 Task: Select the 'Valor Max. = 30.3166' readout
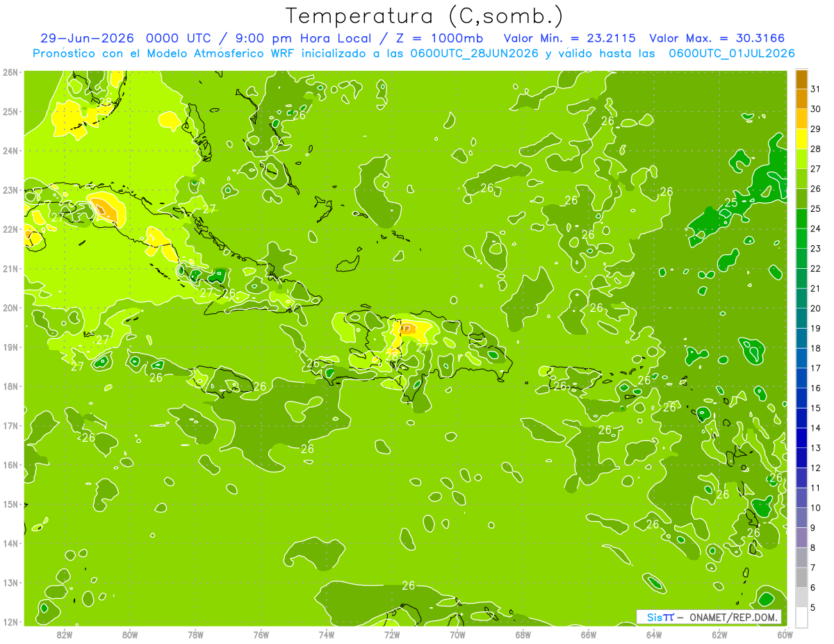717,38
